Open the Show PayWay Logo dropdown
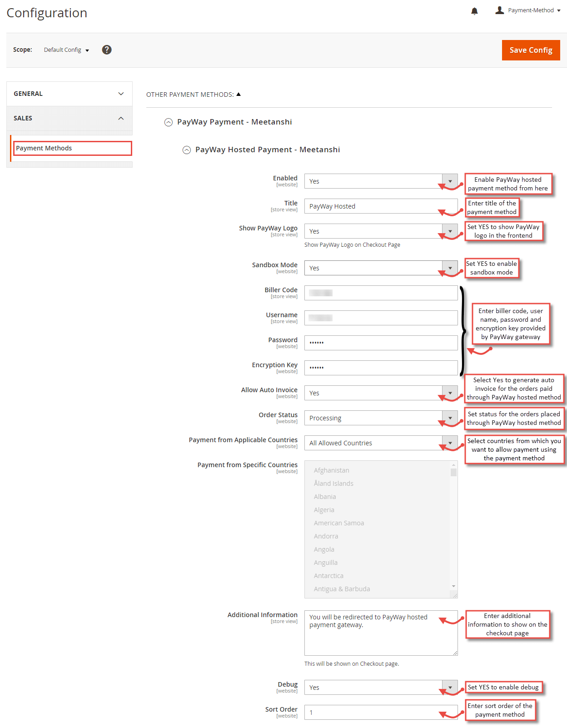The image size is (567, 728). (x=381, y=231)
